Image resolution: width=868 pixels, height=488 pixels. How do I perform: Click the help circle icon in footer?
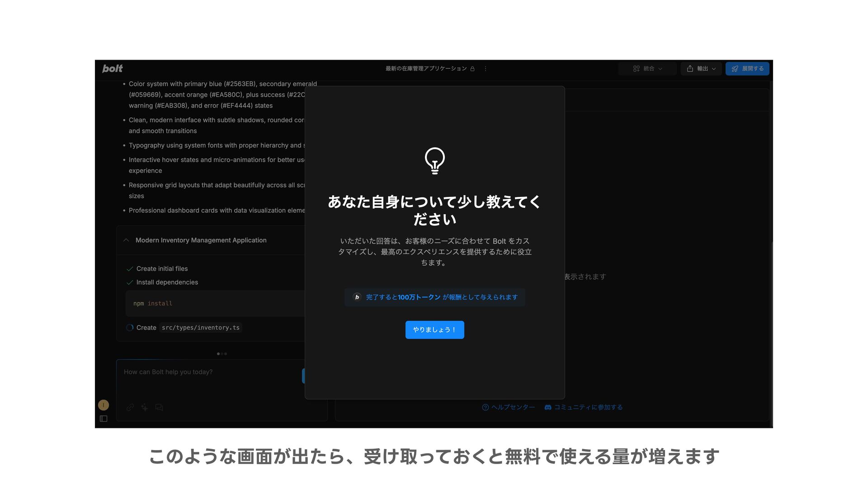point(486,408)
